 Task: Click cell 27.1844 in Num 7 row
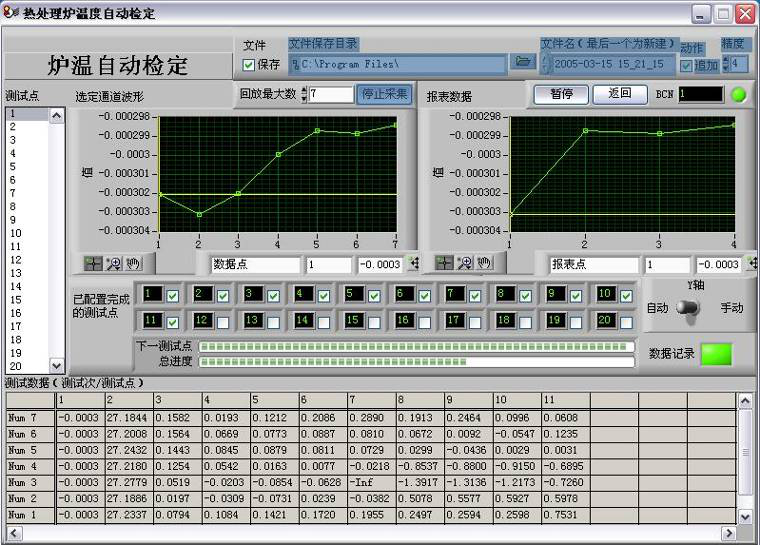[129, 417]
